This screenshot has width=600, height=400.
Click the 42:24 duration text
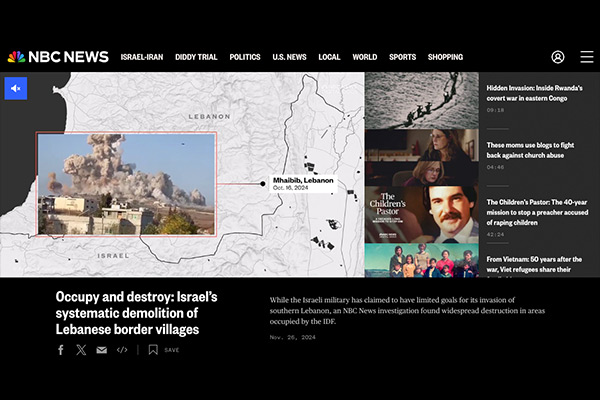click(x=496, y=234)
